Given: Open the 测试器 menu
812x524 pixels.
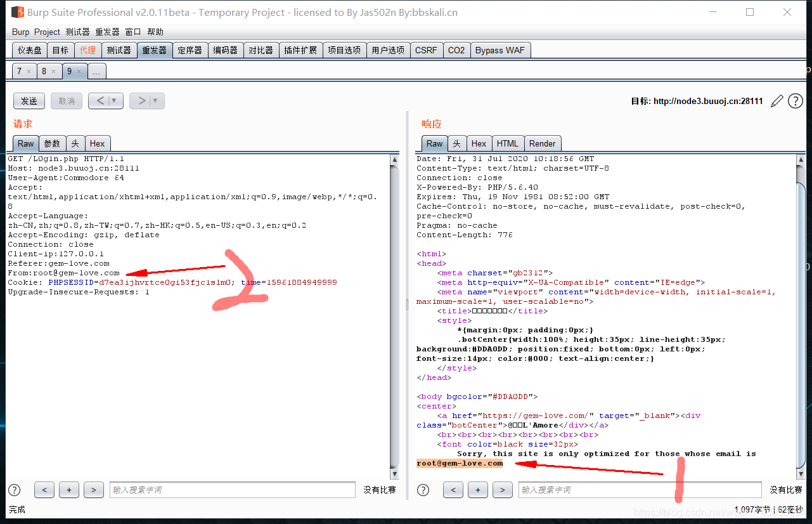Looking at the screenshot, I should [x=77, y=32].
